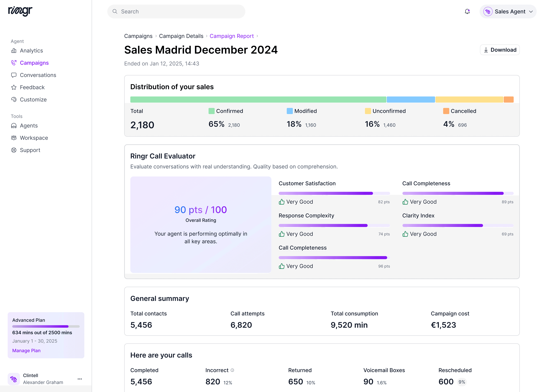552x392 pixels.
Task: Open the Customize section icon
Action: [x=14, y=99]
